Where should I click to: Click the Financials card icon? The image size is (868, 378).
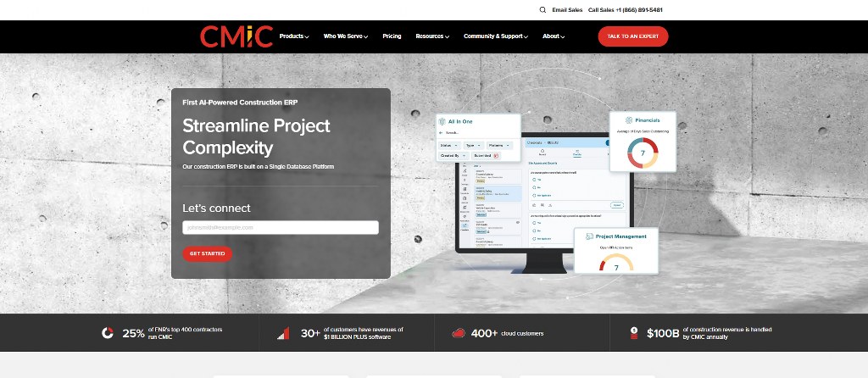[x=629, y=120]
